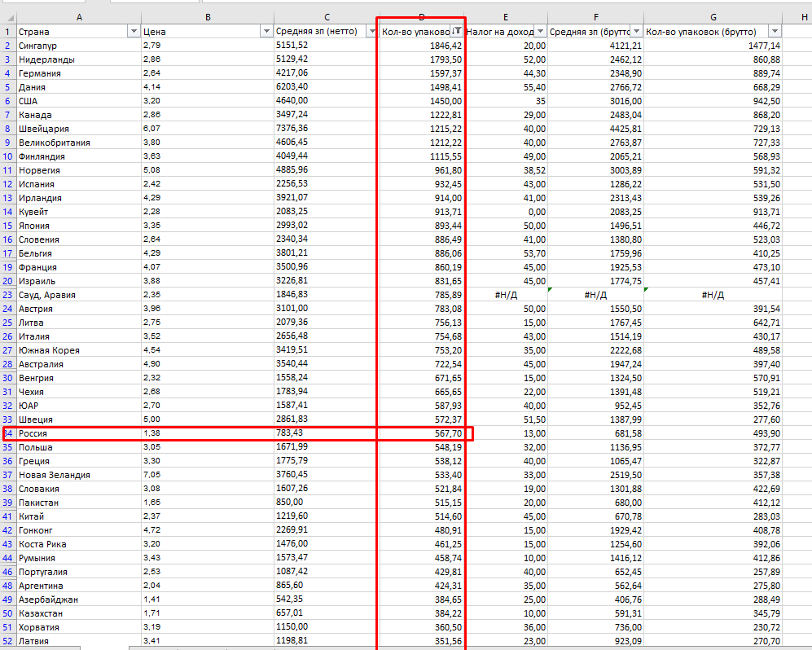
Task: Open the sorted filter button on column D header
Action: coord(457,31)
